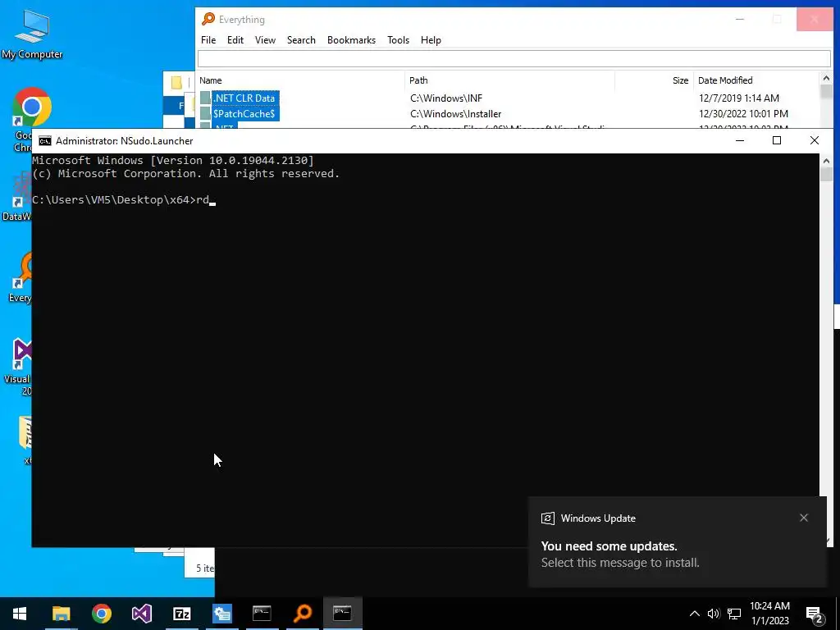This screenshot has width=840, height=630.
Task: Open 7-Zip from the taskbar
Action: (181, 614)
